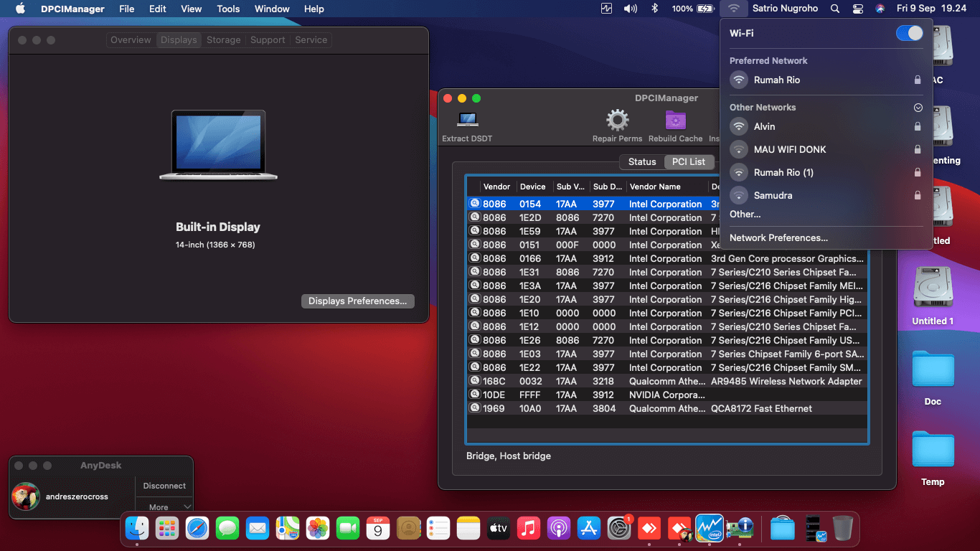Select the Rumah Rio (1) network
Image resolution: width=980 pixels, height=551 pixels.
pyautogui.click(x=826, y=172)
